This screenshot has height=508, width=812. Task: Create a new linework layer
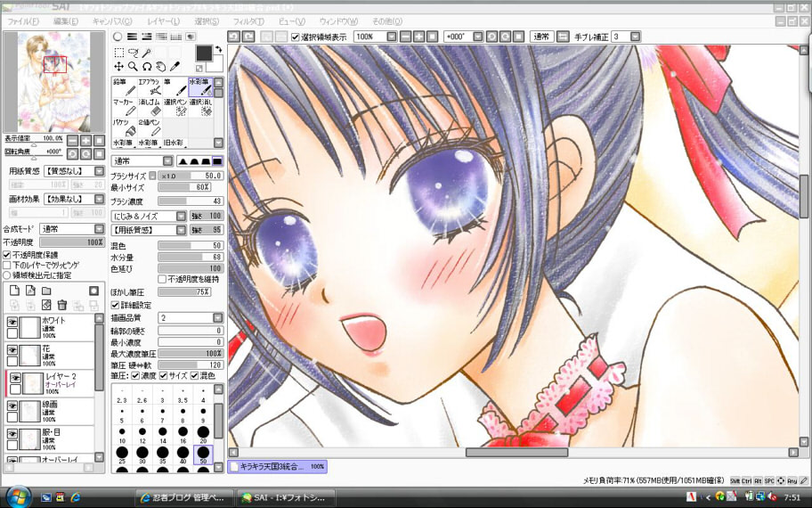pos(30,291)
